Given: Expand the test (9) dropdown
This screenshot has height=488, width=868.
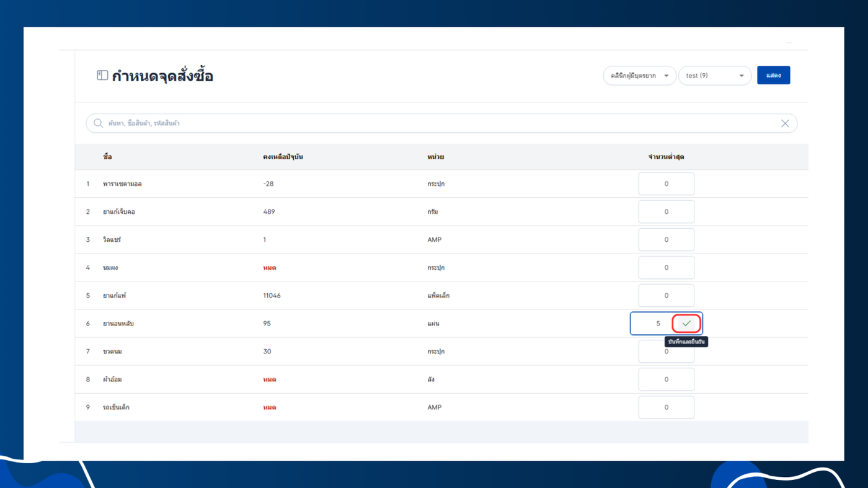Looking at the screenshot, I should [x=715, y=76].
